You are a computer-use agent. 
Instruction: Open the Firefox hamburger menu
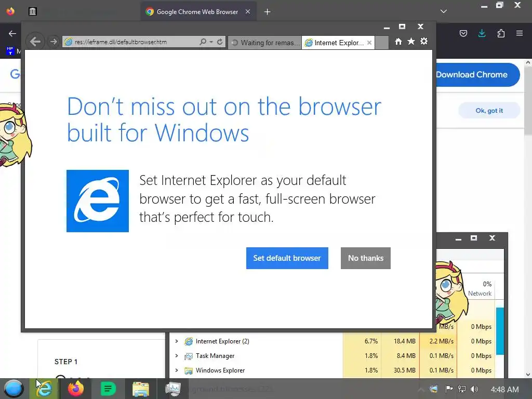click(520, 33)
